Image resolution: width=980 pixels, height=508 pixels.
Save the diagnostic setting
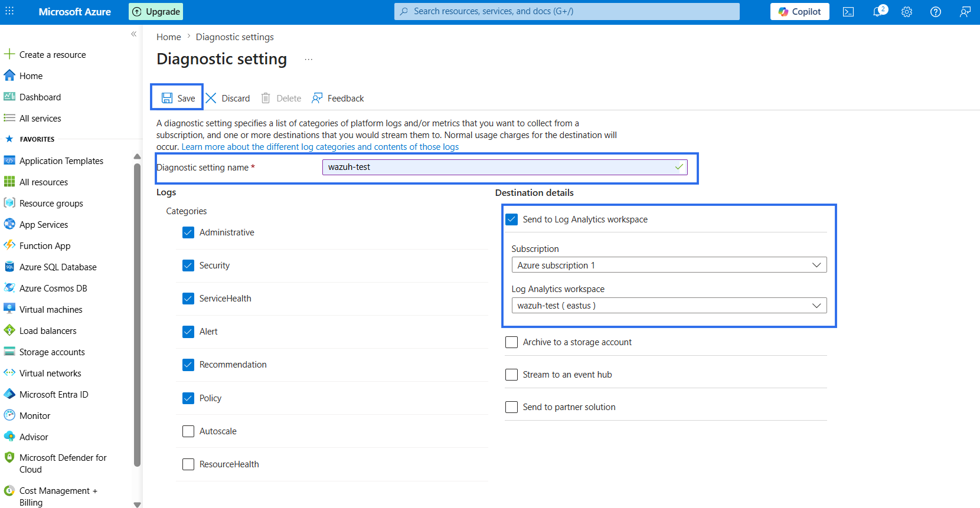pos(178,98)
